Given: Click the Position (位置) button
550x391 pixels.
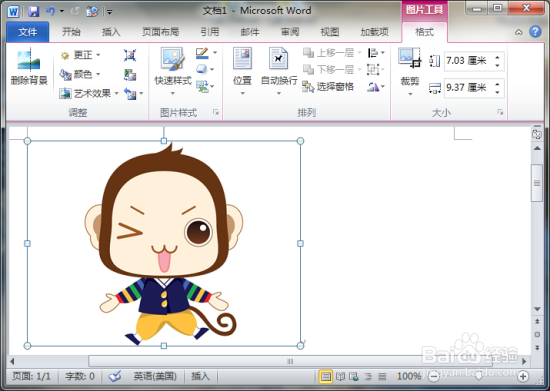Looking at the screenshot, I should (242, 72).
